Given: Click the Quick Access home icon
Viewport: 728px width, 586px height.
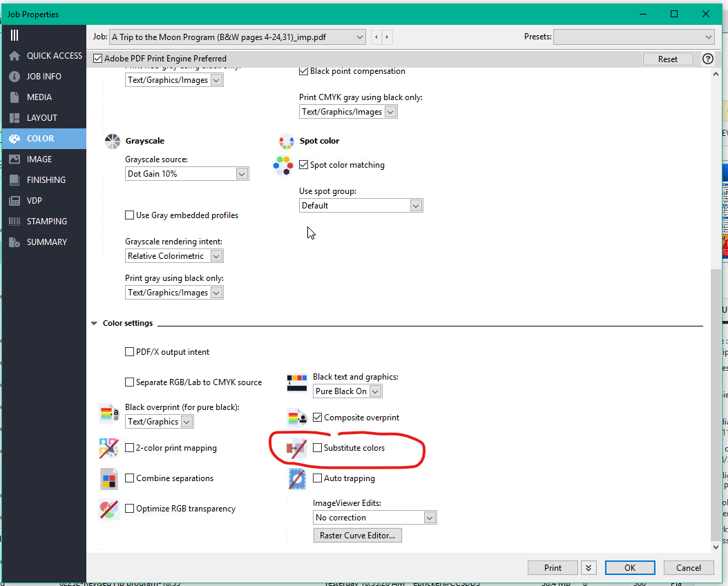Looking at the screenshot, I should 15,56.
